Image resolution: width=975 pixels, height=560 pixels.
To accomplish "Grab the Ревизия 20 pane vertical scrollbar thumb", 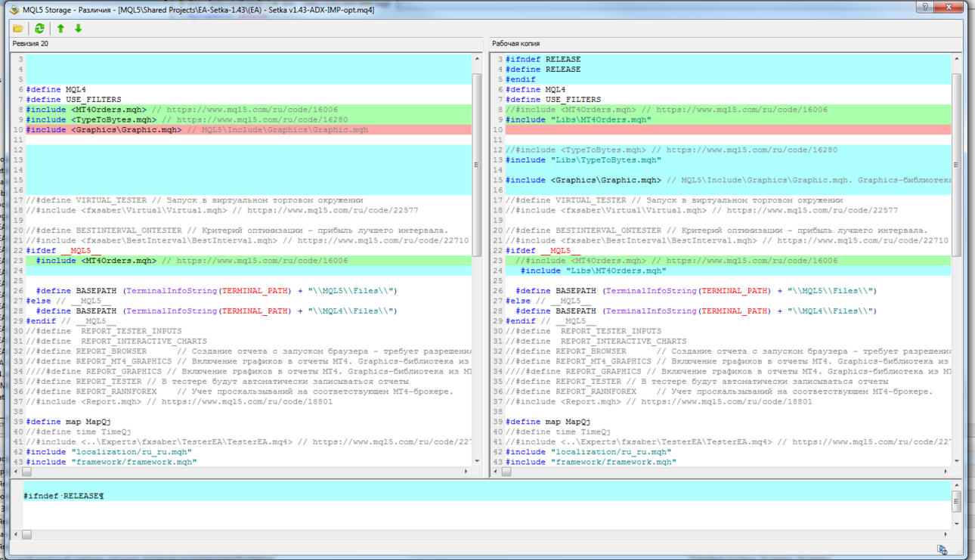I will pyautogui.click(x=477, y=165).
